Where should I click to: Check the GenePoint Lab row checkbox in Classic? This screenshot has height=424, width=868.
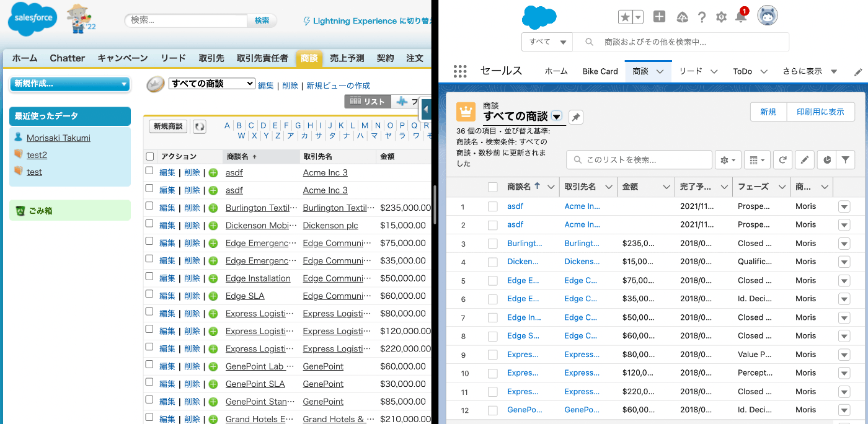point(149,364)
